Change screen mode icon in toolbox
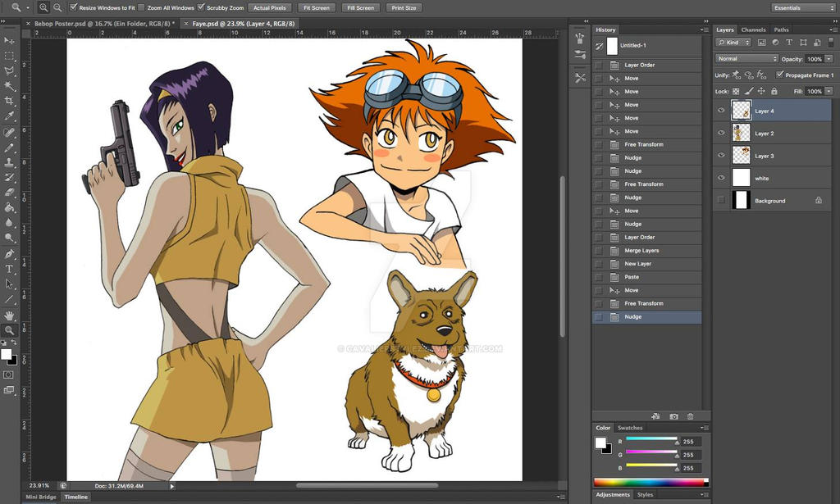840x504 pixels. pyautogui.click(x=8, y=390)
